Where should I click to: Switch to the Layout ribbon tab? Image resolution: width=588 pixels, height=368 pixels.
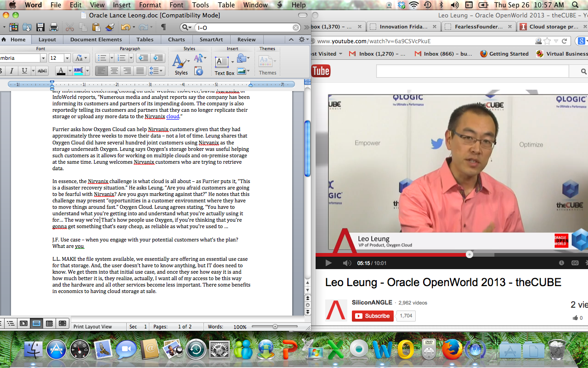click(47, 40)
